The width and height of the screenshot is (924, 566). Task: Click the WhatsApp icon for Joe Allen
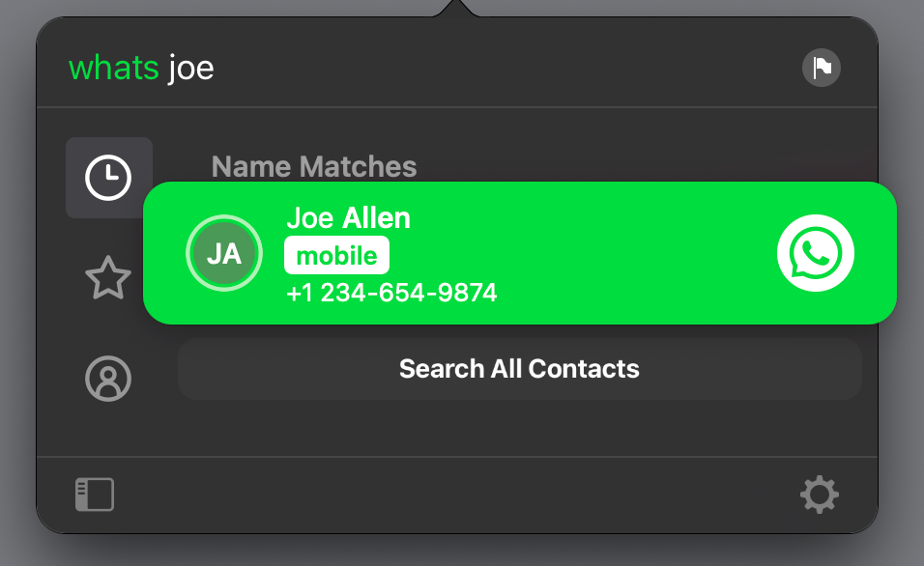(815, 253)
